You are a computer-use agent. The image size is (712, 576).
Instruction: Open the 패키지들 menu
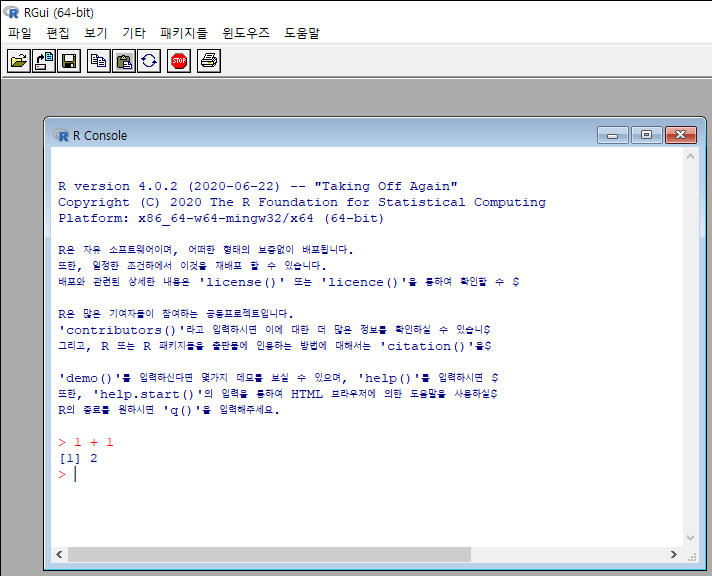point(184,33)
